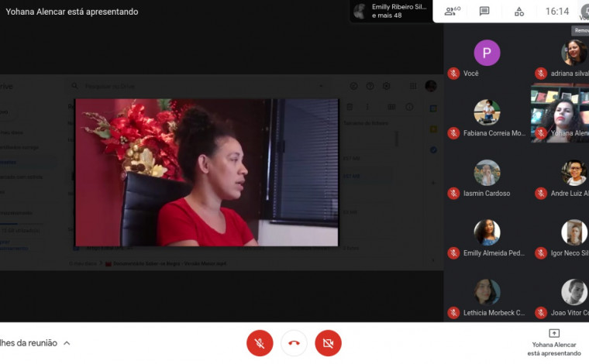Click the muted mic icon beside Andre Luiz

coord(541,194)
